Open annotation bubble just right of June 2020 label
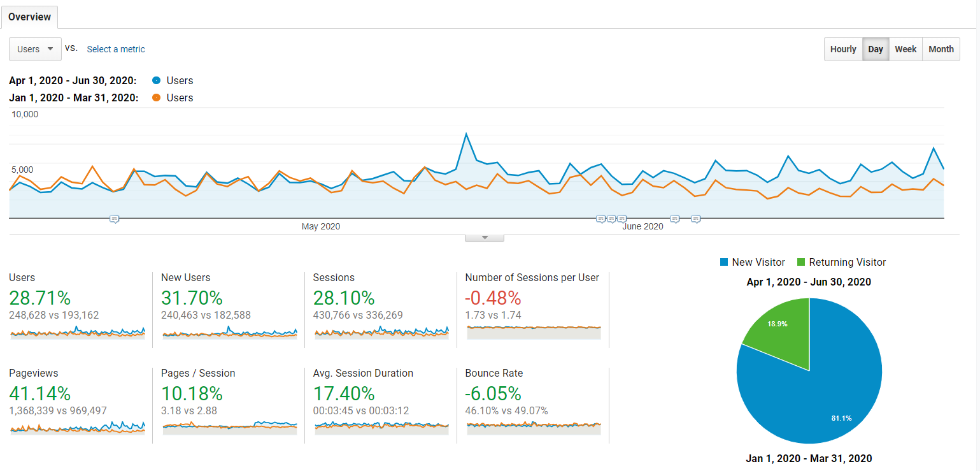Image resolution: width=980 pixels, height=471 pixels. click(675, 219)
